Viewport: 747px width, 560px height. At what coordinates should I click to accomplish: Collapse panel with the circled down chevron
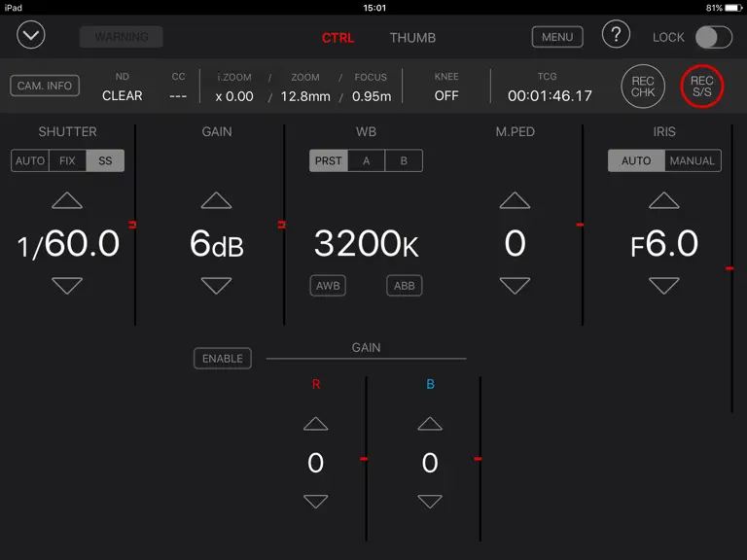31,35
